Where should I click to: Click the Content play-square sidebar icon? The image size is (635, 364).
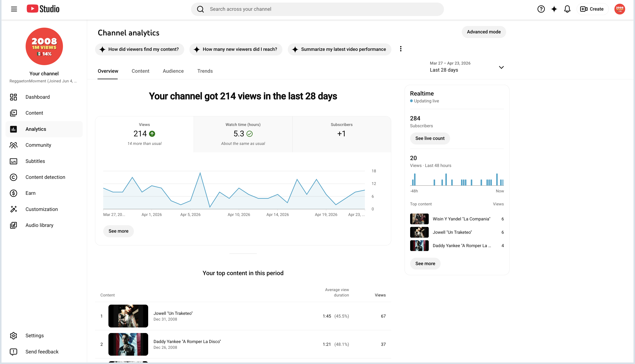(x=14, y=113)
